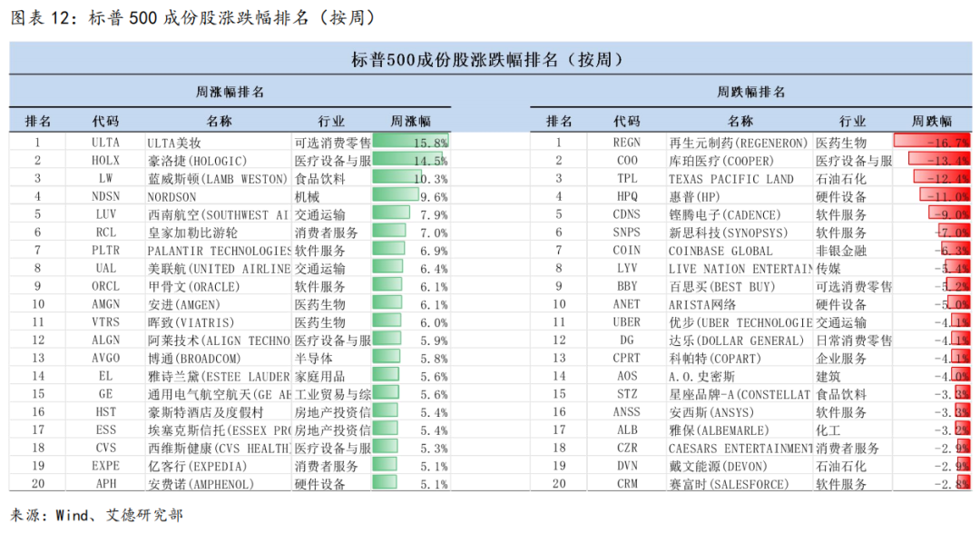Click the 周涨幅 column header
This screenshot has height=534, width=980.
point(411,122)
